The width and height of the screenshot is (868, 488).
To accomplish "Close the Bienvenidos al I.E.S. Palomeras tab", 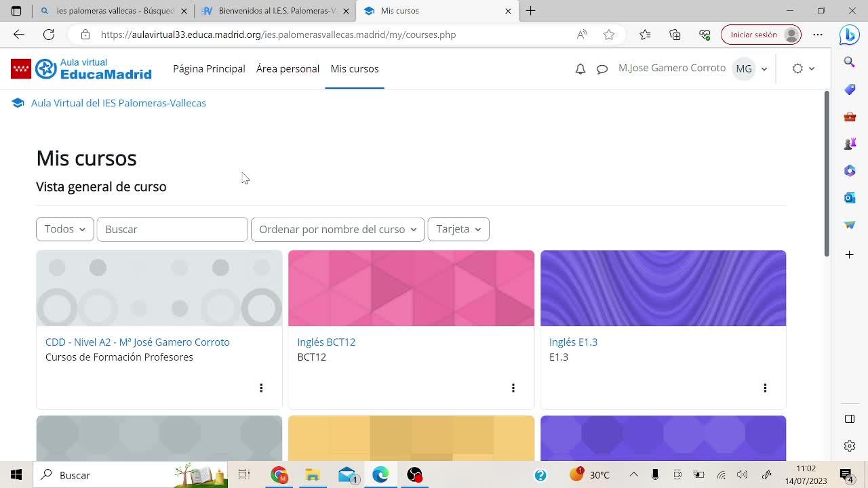I will (346, 11).
